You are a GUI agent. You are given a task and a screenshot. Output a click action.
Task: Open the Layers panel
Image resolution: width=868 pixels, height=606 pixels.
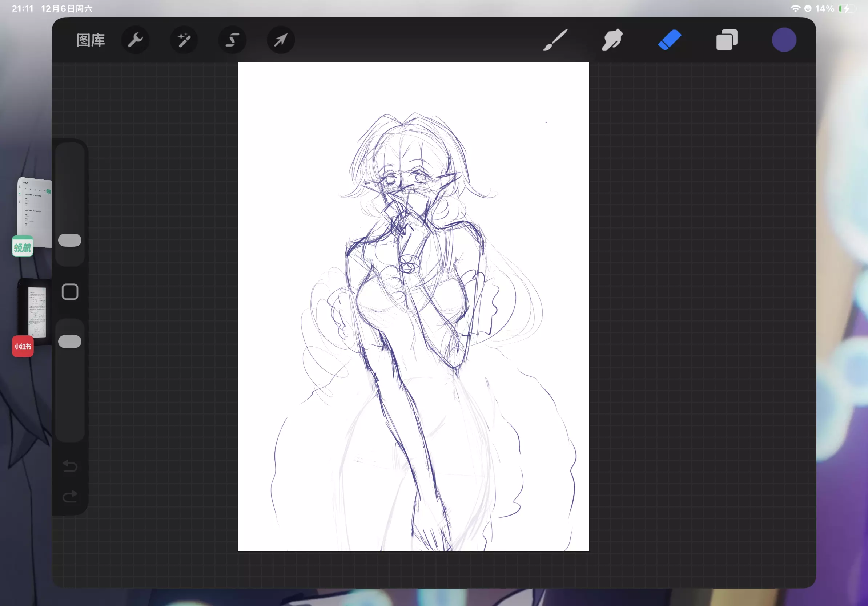click(x=726, y=40)
